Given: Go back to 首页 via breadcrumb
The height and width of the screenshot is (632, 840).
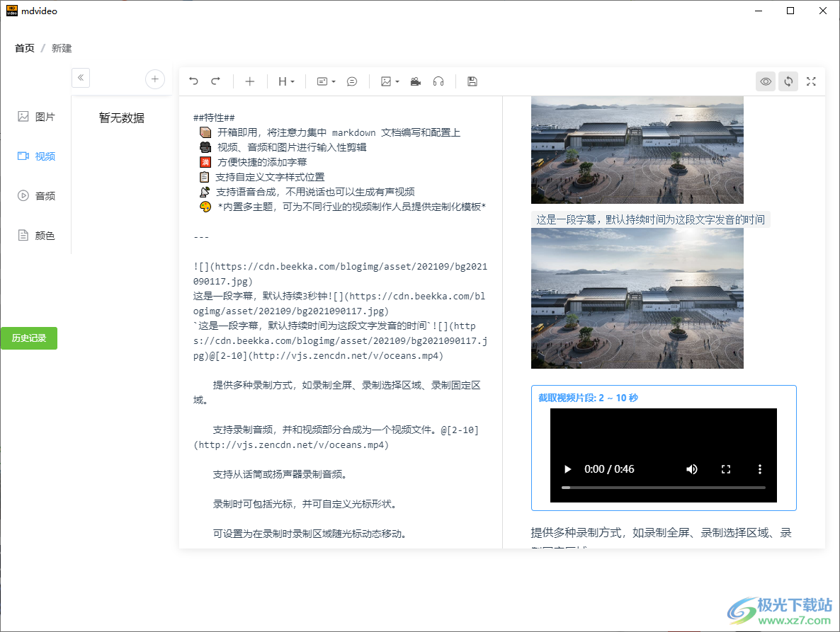Looking at the screenshot, I should [23, 47].
